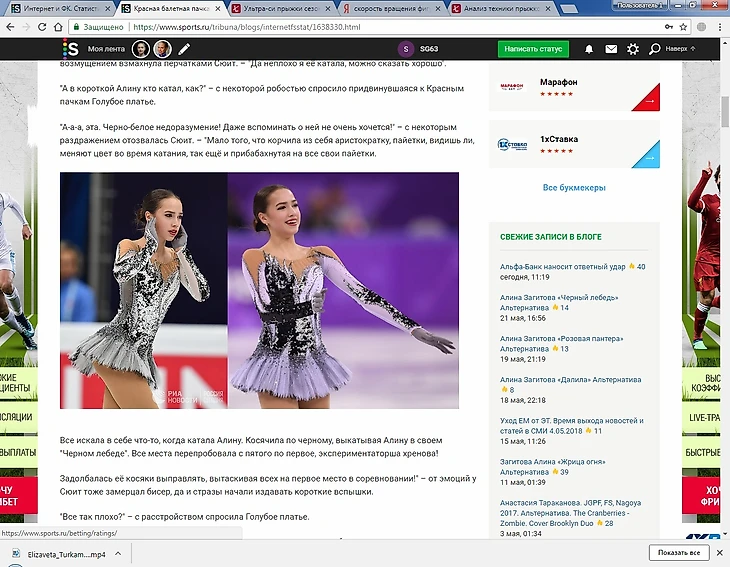Open second circular avatar in header
The height and width of the screenshot is (567, 730).
162,48
